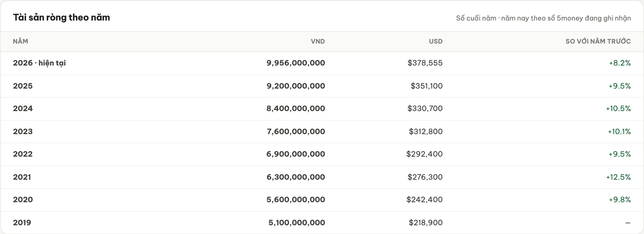Select the 9,956,000,000 VND value

pyautogui.click(x=296, y=63)
